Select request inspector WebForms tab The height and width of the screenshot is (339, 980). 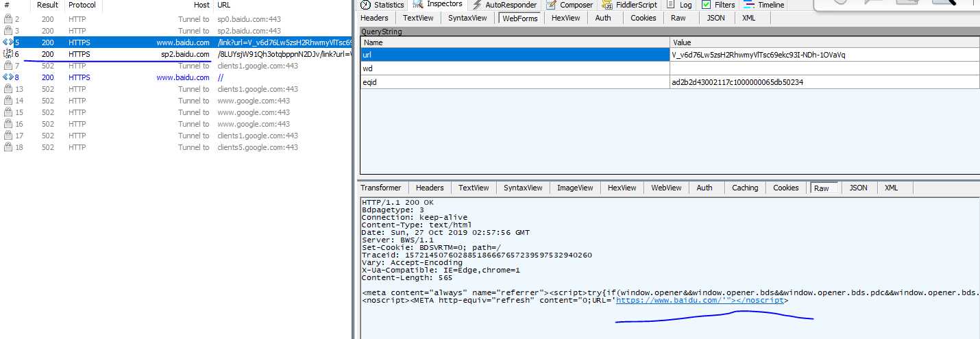pyautogui.click(x=520, y=18)
